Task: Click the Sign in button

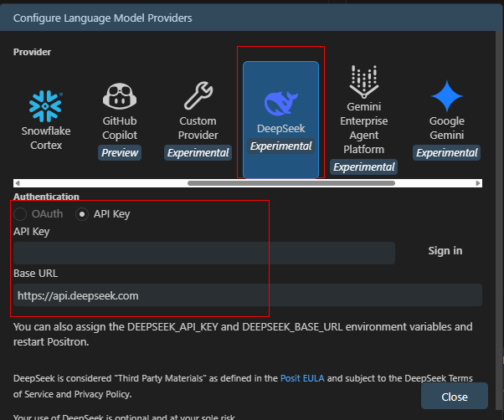Action: 445,251
